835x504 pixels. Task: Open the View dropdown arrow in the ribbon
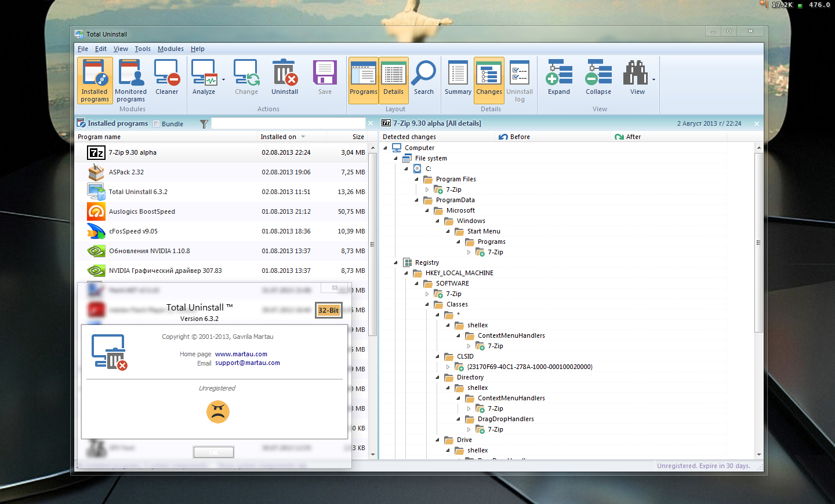pyautogui.click(x=654, y=80)
